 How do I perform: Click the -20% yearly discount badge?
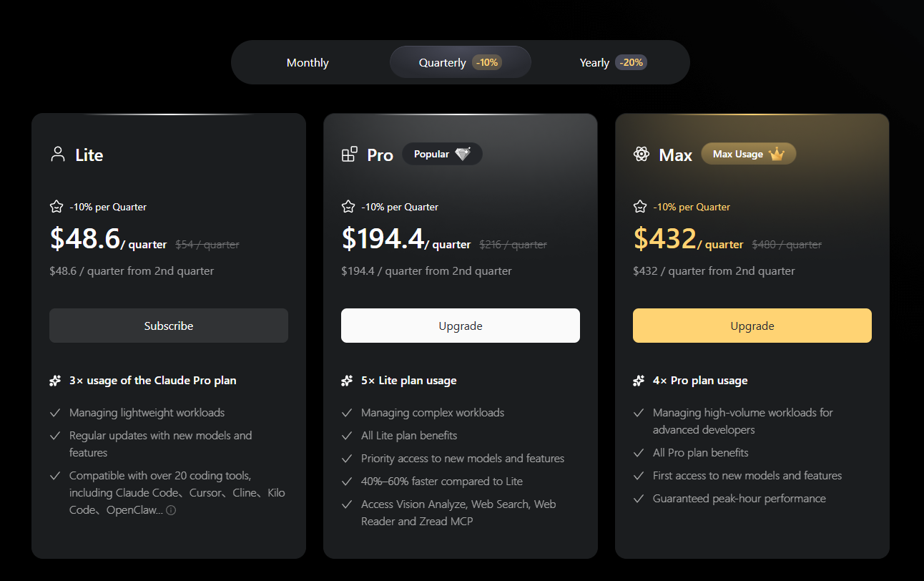click(631, 62)
